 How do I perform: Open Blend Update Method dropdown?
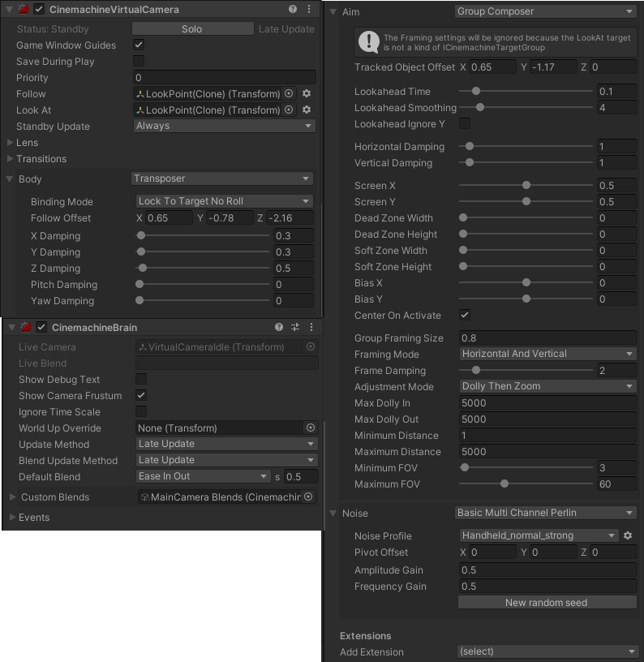(x=227, y=460)
